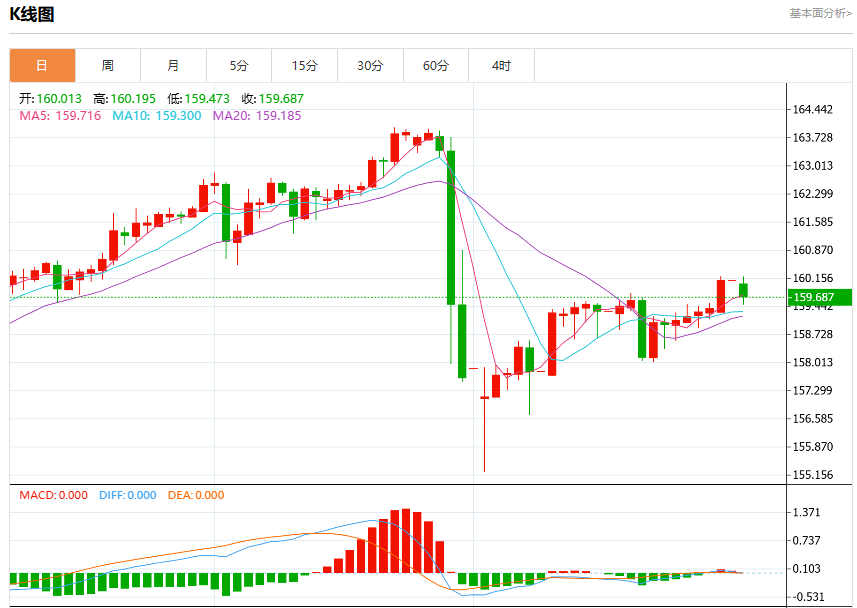Click the MACD value label
The image size is (857, 608).
point(54,495)
